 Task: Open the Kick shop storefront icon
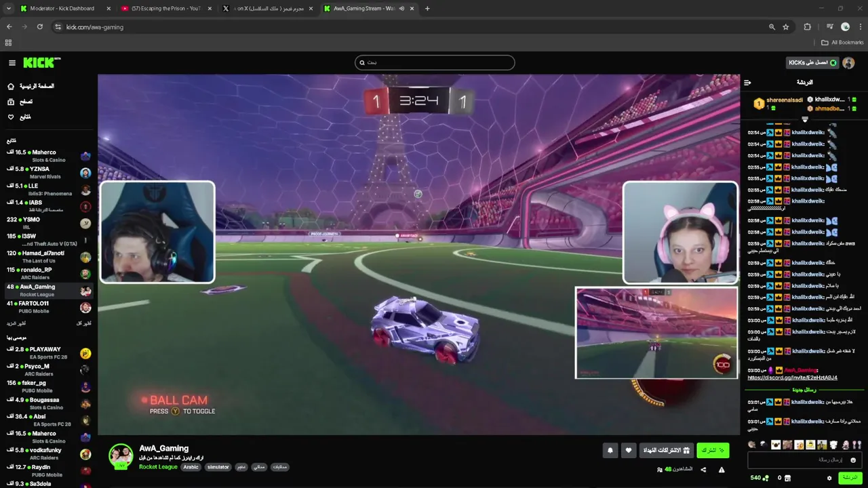pos(787,478)
